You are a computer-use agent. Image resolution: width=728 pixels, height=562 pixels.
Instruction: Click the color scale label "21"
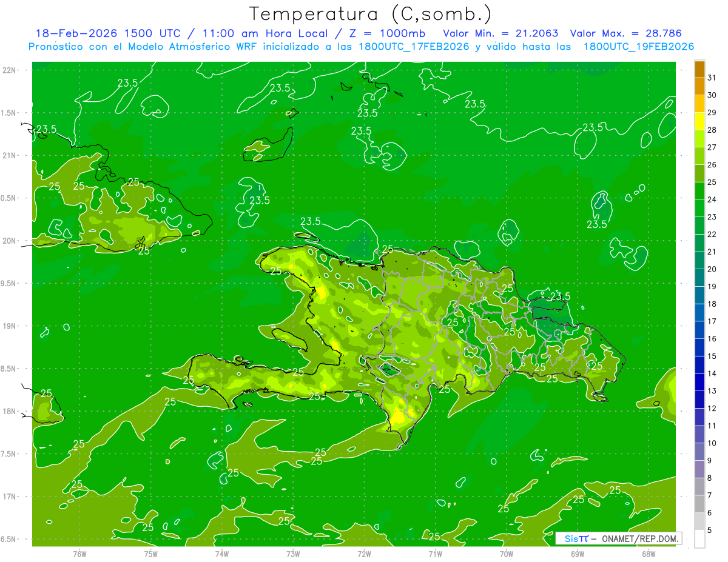[712, 252]
